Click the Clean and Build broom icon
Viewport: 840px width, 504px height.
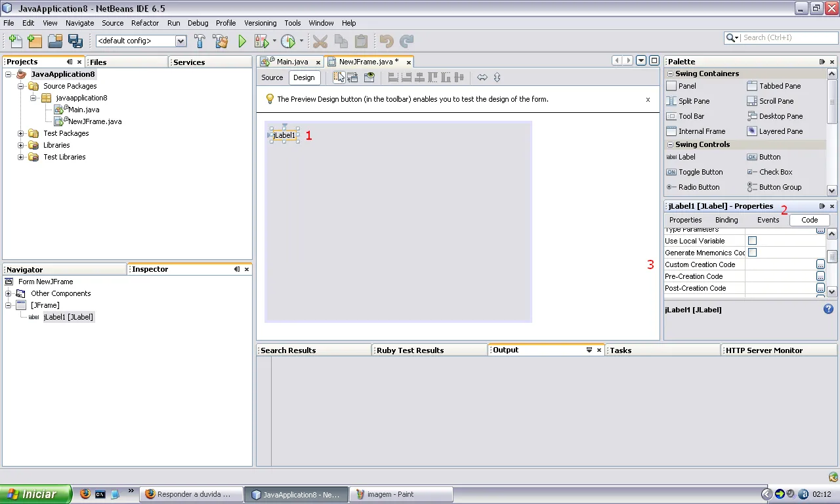(220, 41)
